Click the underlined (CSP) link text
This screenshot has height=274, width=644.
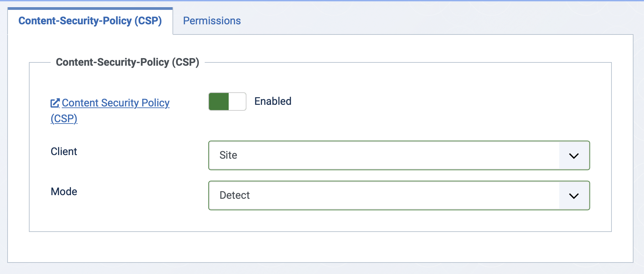click(x=64, y=118)
